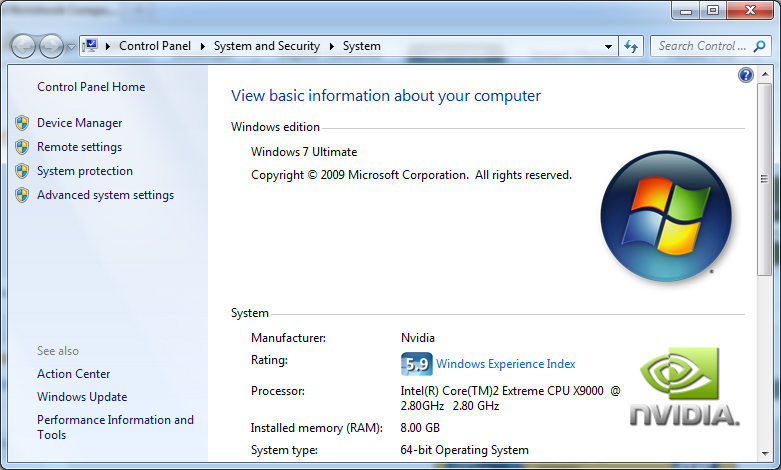The height and width of the screenshot is (470, 781).
Task: Expand arrow before System breadcrumb
Action: coord(332,46)
